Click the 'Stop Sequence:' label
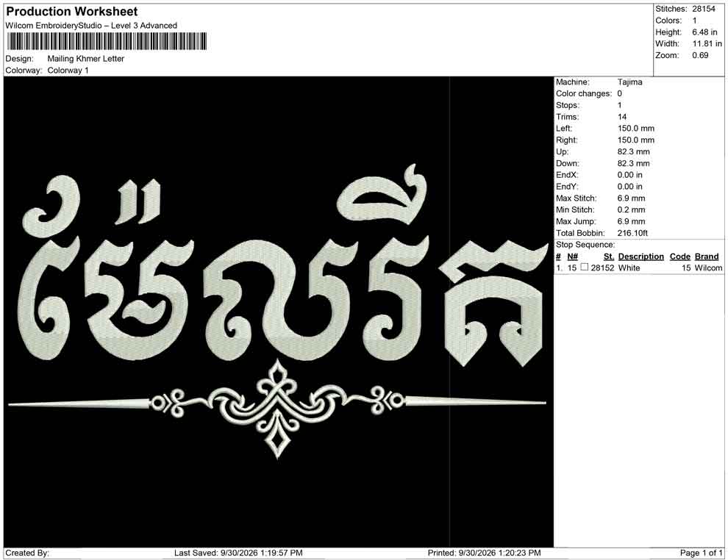 [585, 245]
